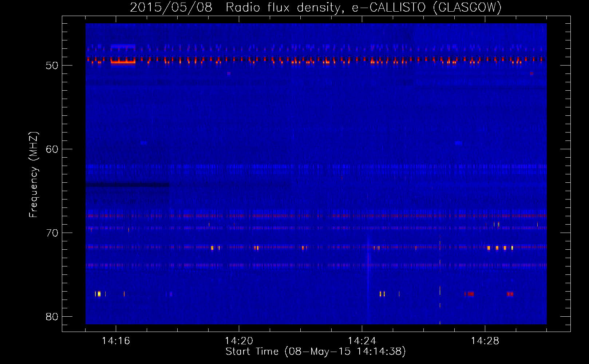Click the yellow burst near 77 MHz at spectrogram start

click(x=99, y=294)
